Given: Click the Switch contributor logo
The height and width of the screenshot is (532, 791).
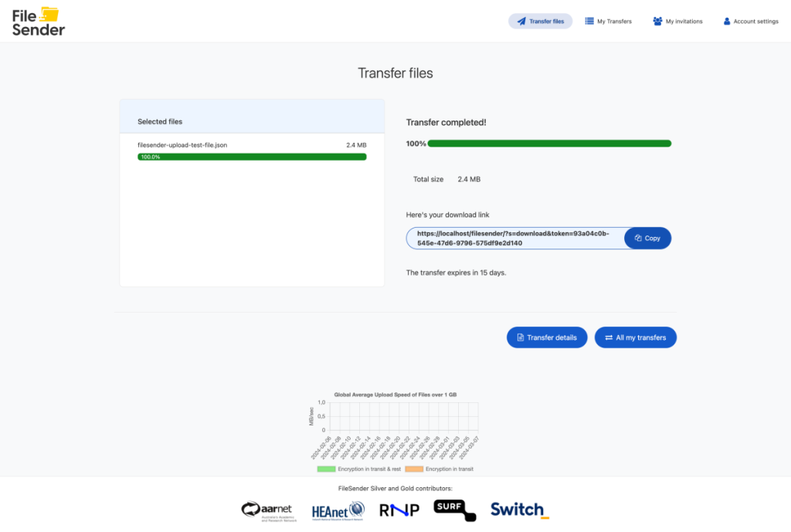Looking at the screenshot, I should [x=516, y=510].
